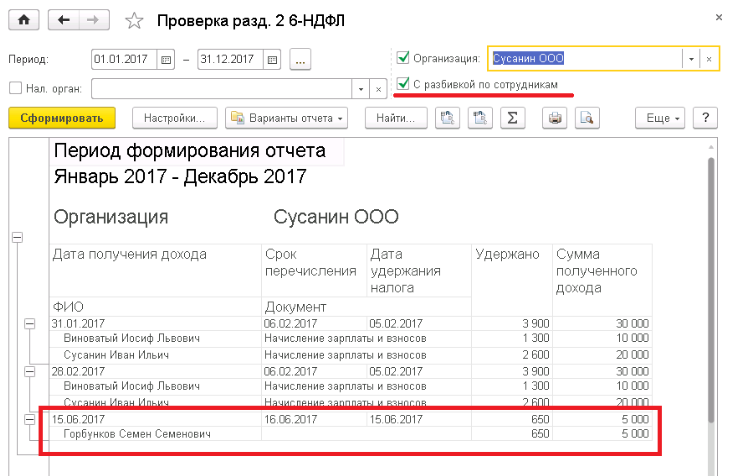Enable the Нал. орган checkbox
Screen dimensions: 733x476
coord(15,88)
